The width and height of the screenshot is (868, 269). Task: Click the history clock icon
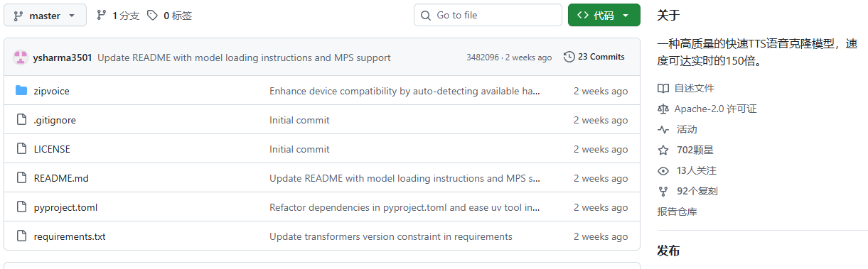pos(569,57)
